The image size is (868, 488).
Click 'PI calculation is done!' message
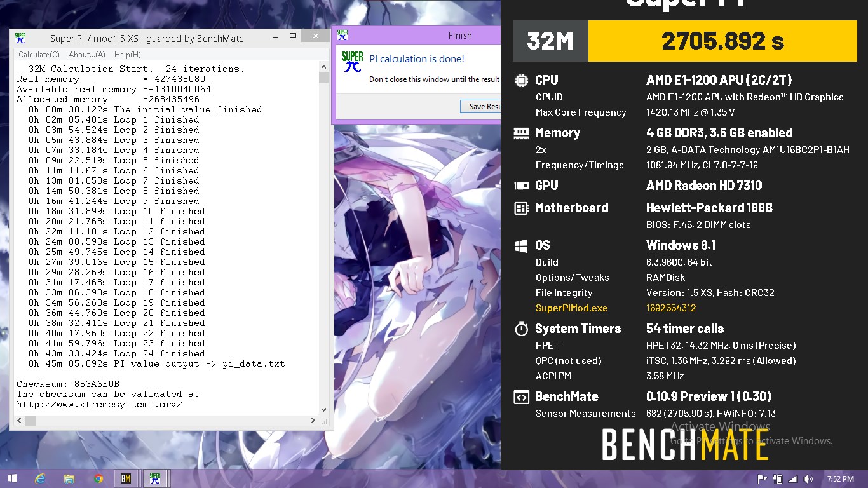[x=417, y=58]
